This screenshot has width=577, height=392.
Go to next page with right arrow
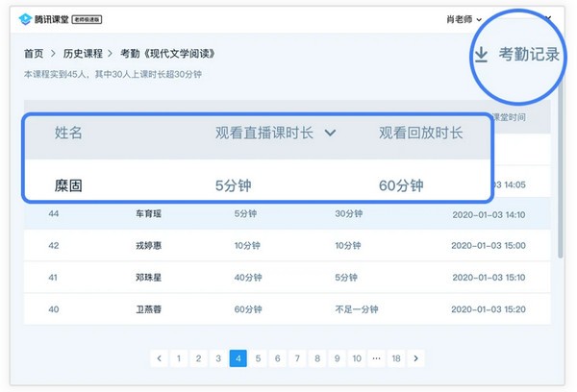click(x=415, y=358)
